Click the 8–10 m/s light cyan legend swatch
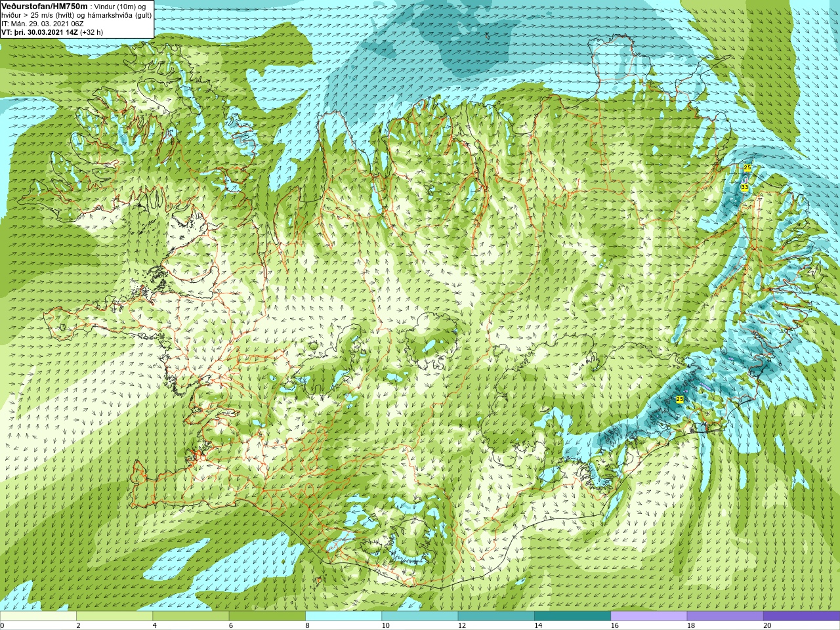840x630 pixels. 343,616
